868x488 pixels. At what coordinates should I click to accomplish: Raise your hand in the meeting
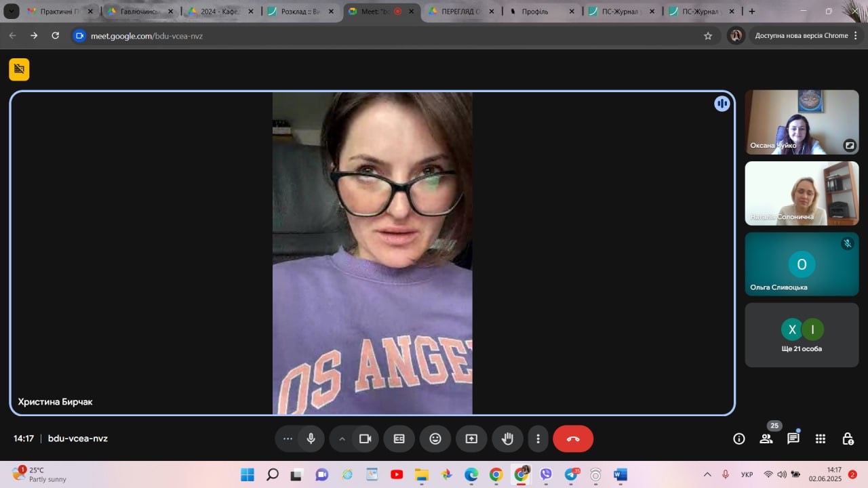click(507, 439)
